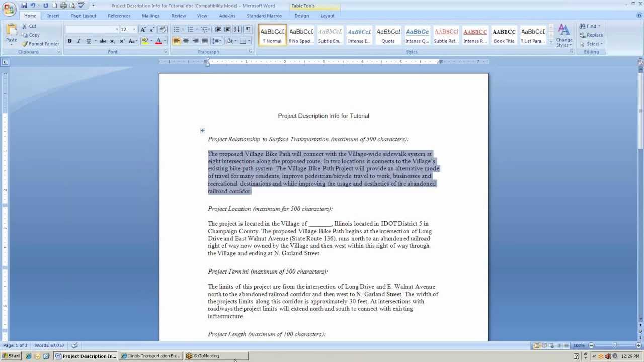This screenshot has width=644, height=362.
Task: Open the Change Case dropdown
Action: 132,41
